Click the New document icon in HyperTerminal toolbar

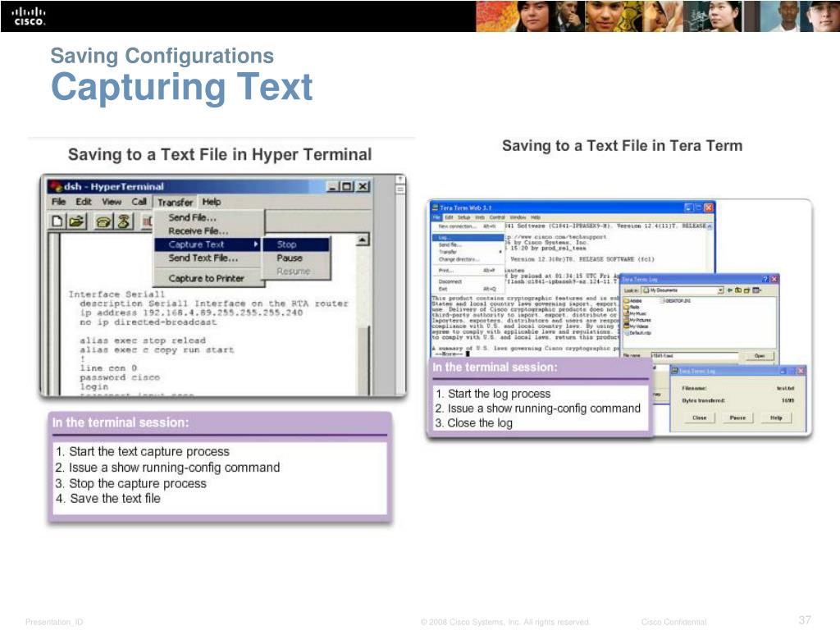point(57,221)
